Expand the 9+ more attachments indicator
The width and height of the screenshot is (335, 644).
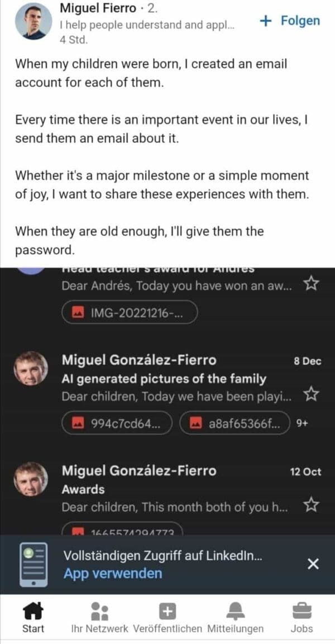302,423
